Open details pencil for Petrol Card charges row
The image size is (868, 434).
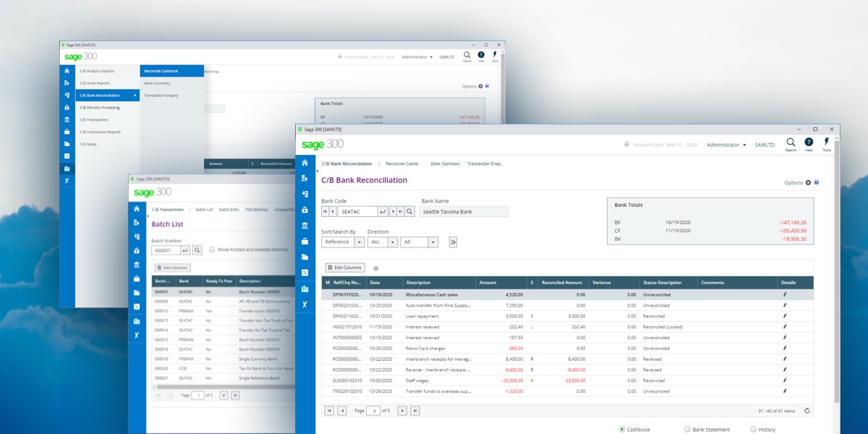(785, 348)
